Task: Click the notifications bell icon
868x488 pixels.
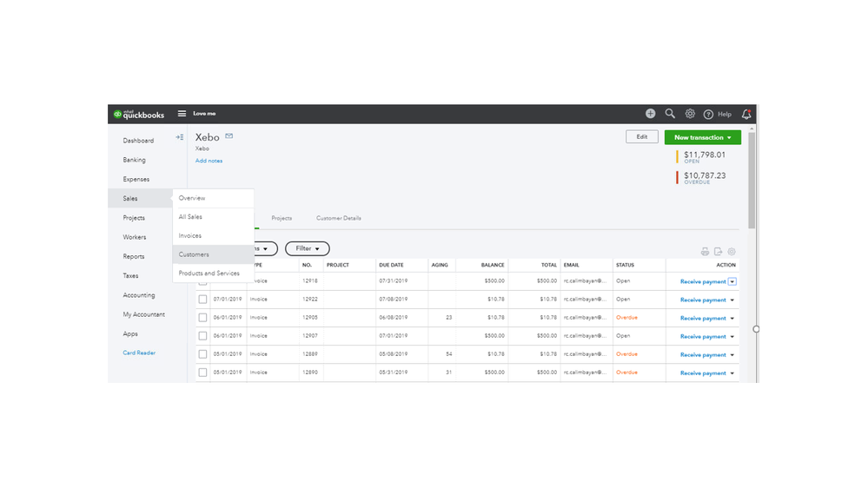Action: pos(746,114)
